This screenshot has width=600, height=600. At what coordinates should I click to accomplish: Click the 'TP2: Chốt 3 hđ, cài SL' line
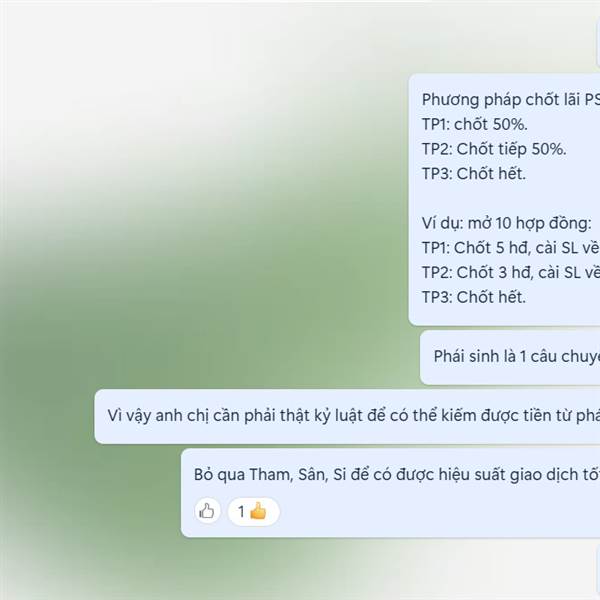[510, 272]
